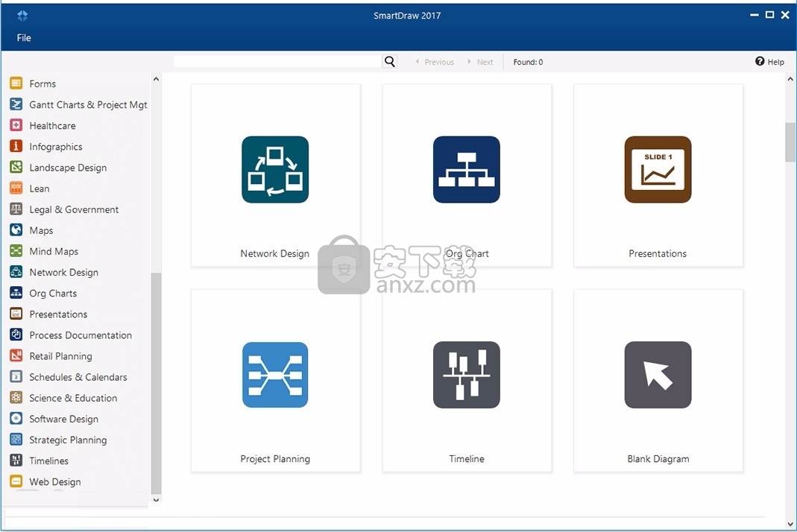797x532 pixels.
Task: Open the Timeline template tile
Action: coord(467,381)
